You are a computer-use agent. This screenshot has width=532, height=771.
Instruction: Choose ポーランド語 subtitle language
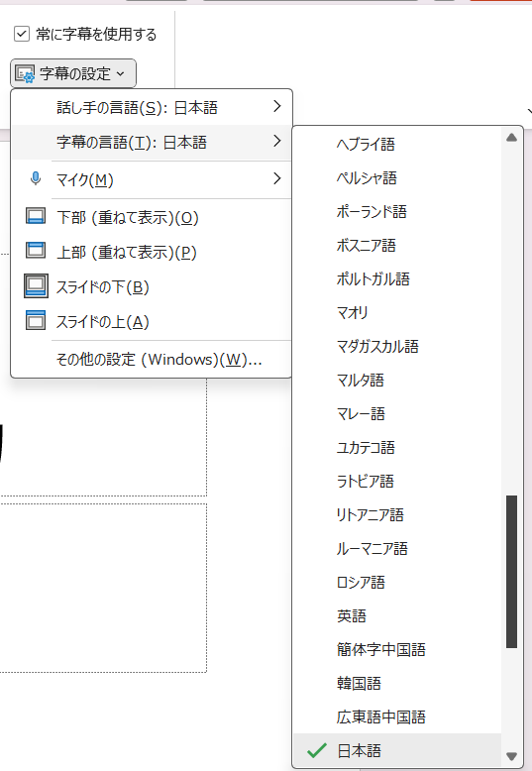(x=397, y=211)
